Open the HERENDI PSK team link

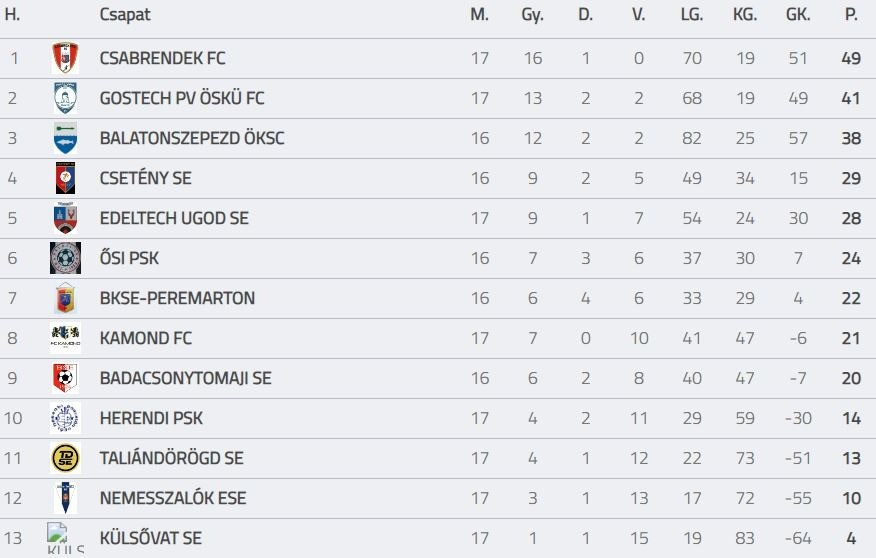(151, 418)
